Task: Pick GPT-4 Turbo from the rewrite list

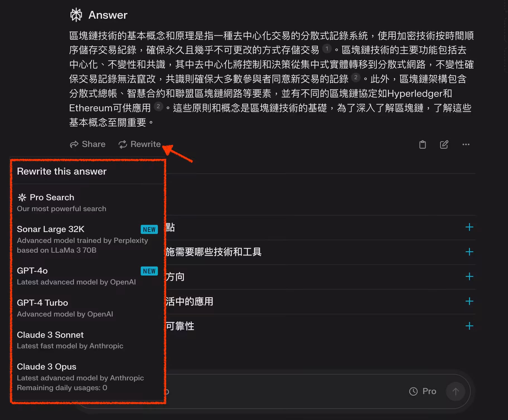Action: 88,308
